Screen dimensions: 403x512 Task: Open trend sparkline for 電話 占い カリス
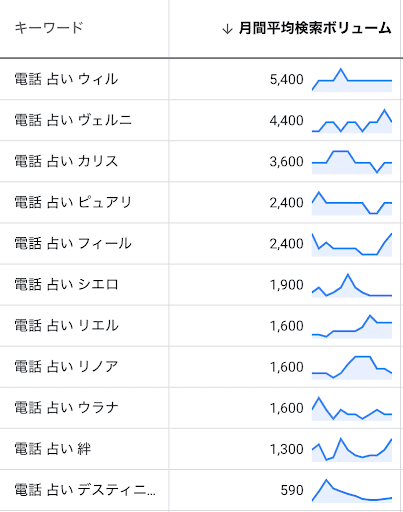(352, 162)
